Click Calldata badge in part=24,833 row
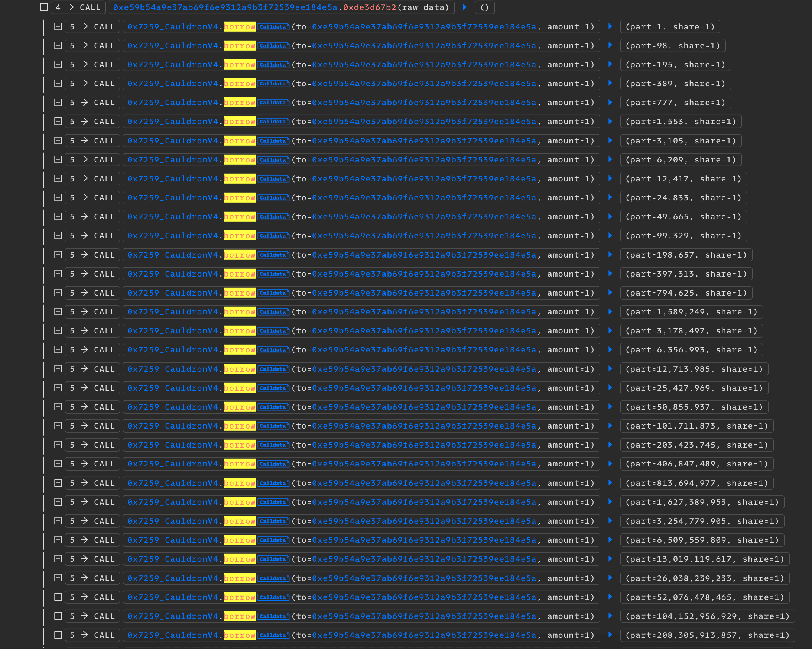The width and height of the screenshot is (812, 649). pyautogui.click(x=273, y=198)
